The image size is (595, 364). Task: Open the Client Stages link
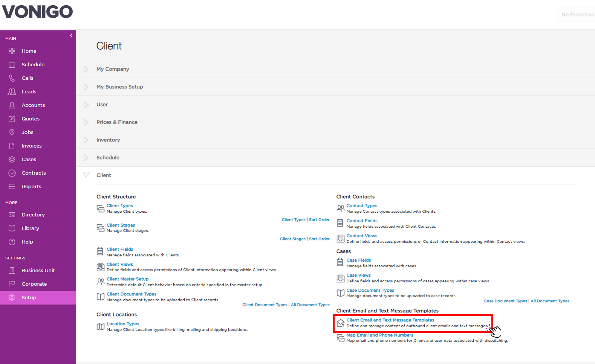point(121,225)
